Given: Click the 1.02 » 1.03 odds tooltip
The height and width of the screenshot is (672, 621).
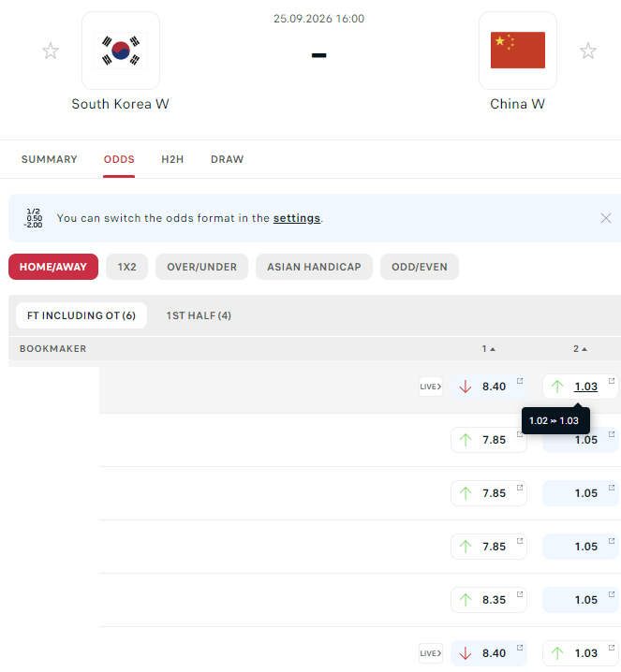Looking at the screenshot, I should tap(555, 420).
